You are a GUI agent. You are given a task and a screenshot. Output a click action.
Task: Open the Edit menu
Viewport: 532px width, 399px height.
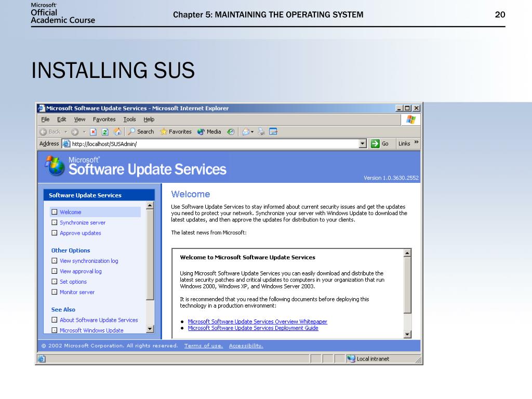click(x=61, y=119)
